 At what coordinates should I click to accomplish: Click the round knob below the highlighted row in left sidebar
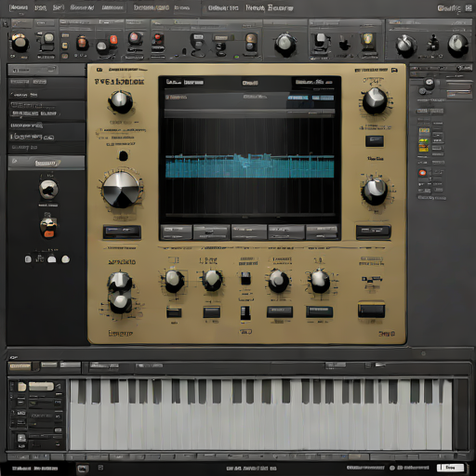(48, 190)
